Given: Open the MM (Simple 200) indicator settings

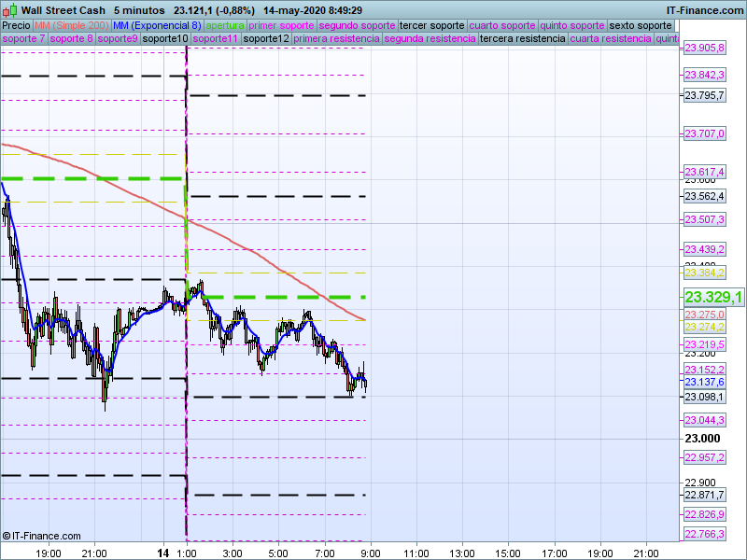Looking at the screenshot, I should tap(72, 26).
